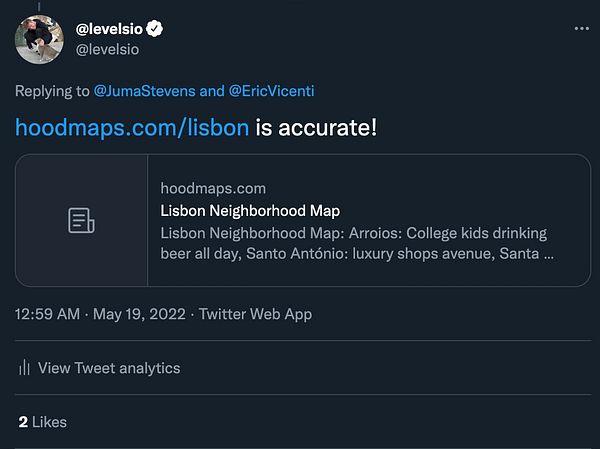Click the May 19, 2022 date

139,314
